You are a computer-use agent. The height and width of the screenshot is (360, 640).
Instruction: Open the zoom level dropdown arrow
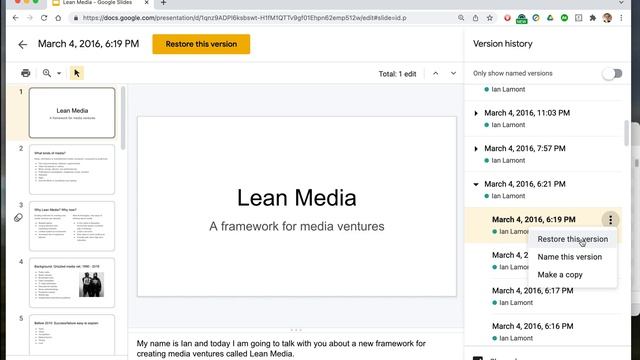[x=59, y=73]
